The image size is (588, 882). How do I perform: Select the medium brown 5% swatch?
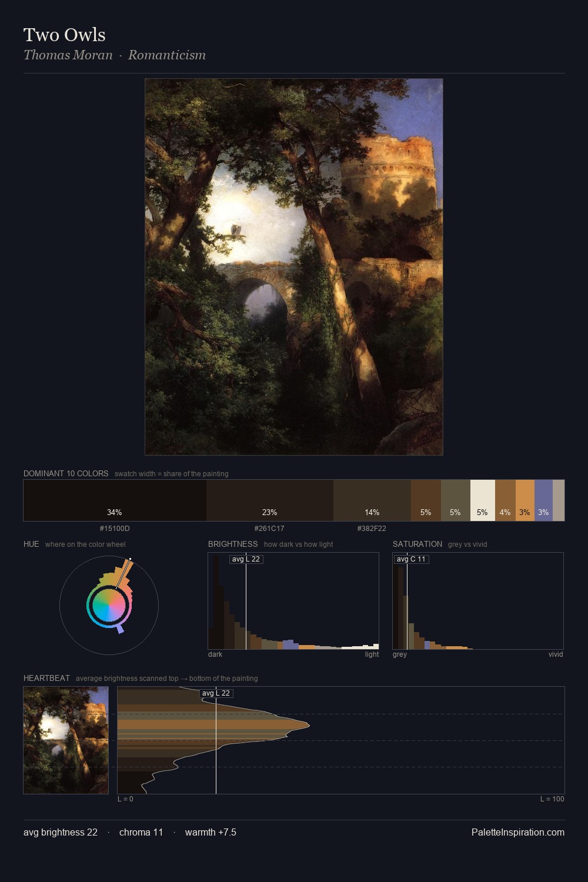(x=426, y=500)
